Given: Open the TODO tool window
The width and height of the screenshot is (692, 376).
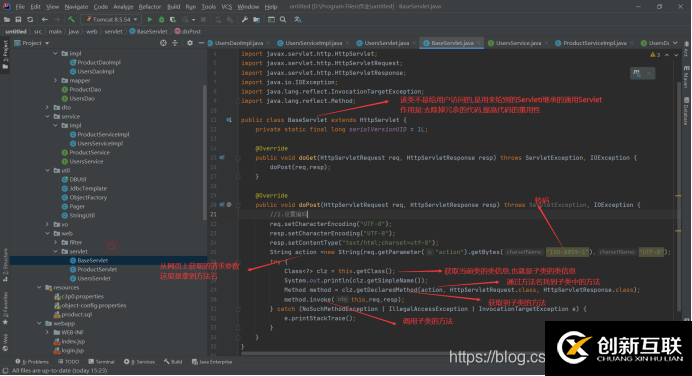Looking at the screenshot, I should pyautogui.click(x=69, y=362).
